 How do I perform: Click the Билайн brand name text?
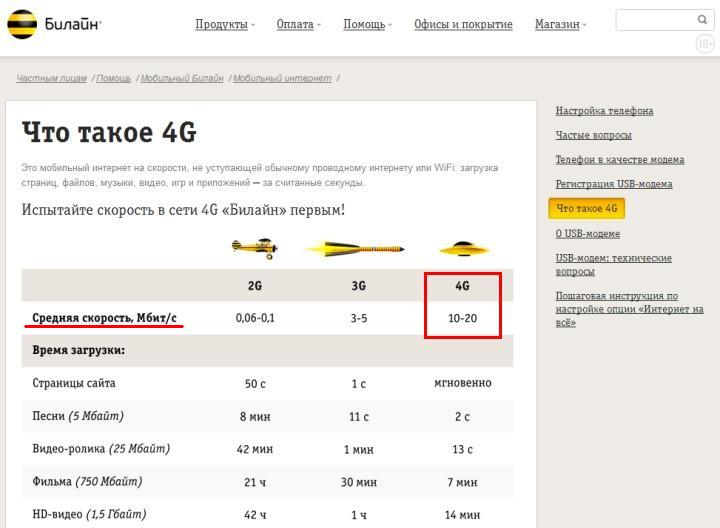coord(73,24)
